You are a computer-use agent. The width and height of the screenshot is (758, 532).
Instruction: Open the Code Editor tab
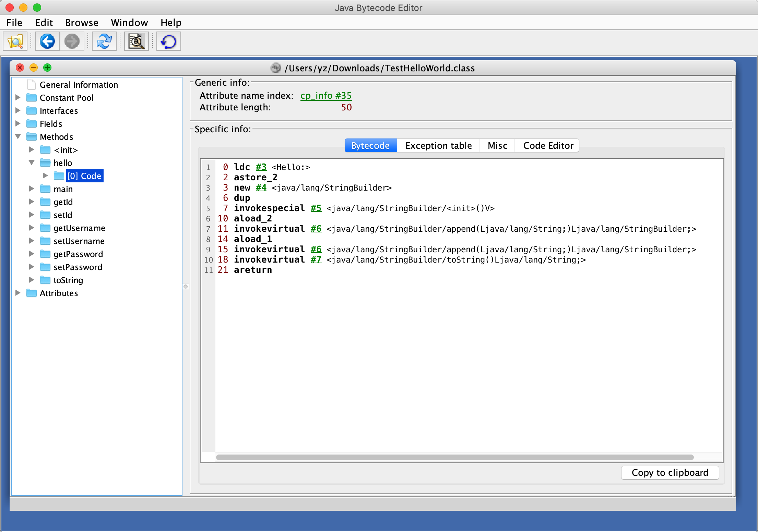(548, 146)
